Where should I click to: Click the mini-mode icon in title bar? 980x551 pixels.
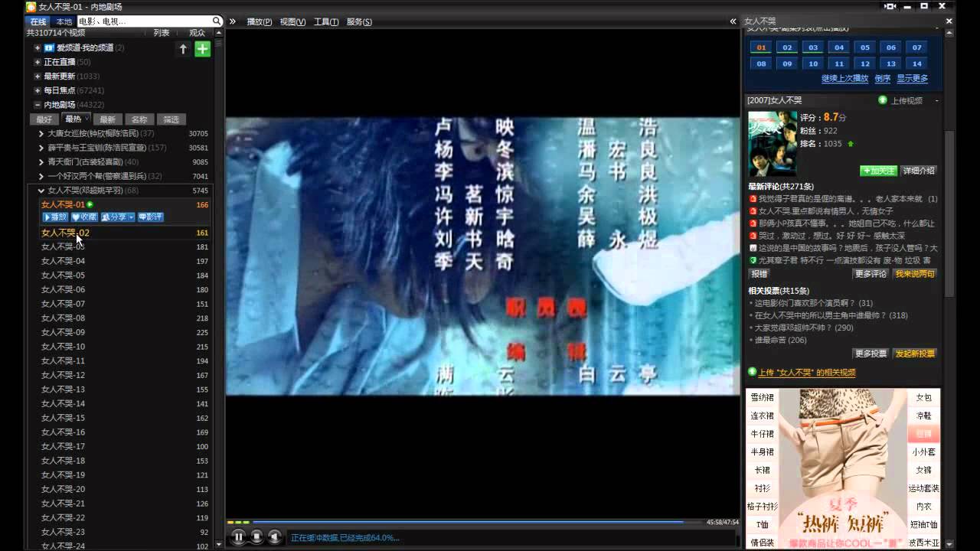(x=890, y=6)
